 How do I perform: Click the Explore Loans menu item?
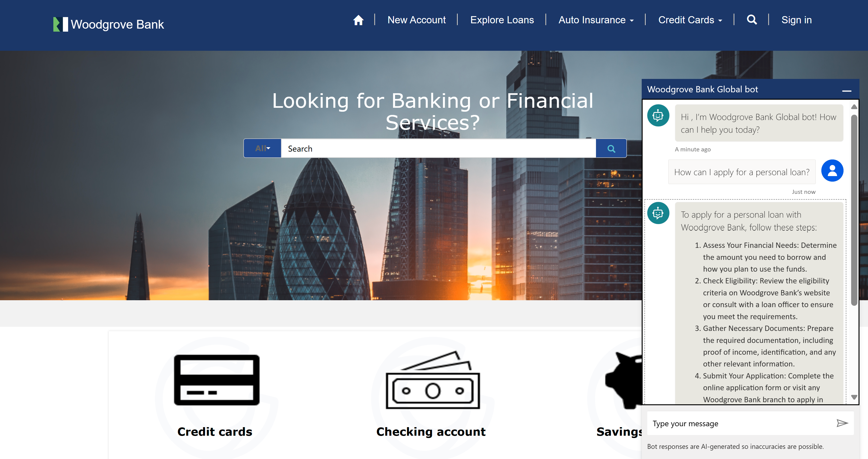[502, 20]
